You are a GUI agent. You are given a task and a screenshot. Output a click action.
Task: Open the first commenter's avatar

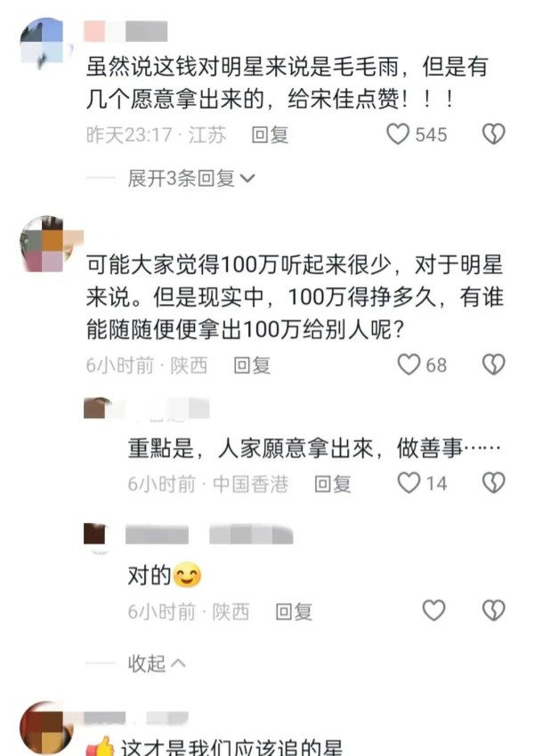[x=44, y=44]
